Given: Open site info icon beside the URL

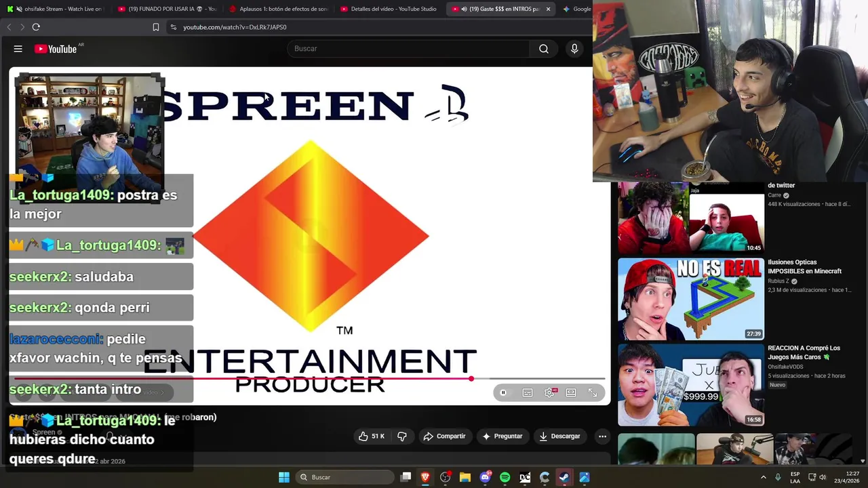Looking at the screenshot, I should [174, 27].
